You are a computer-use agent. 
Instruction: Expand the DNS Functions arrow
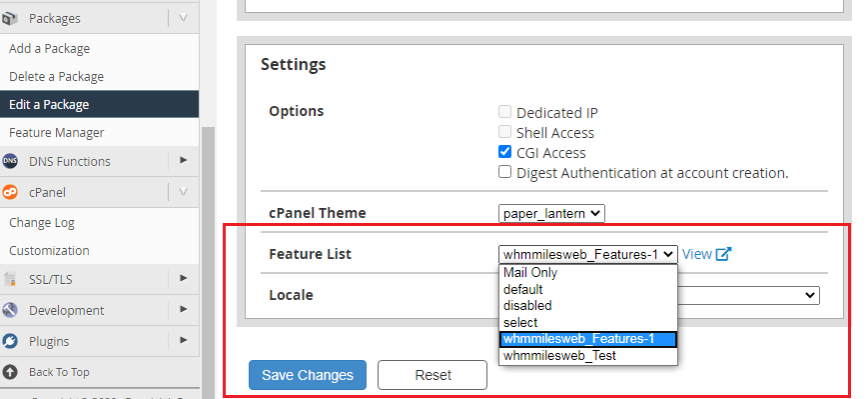pyautogui.click(x=183, y=161)
